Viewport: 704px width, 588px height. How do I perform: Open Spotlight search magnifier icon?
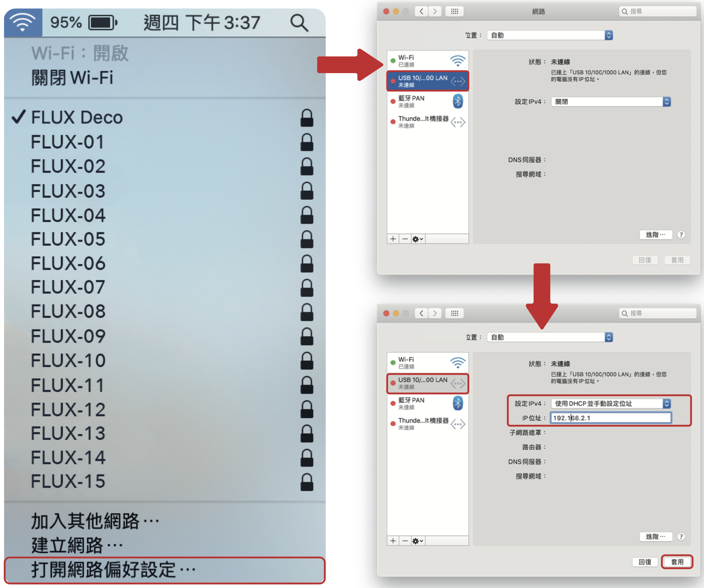[299, 23]
